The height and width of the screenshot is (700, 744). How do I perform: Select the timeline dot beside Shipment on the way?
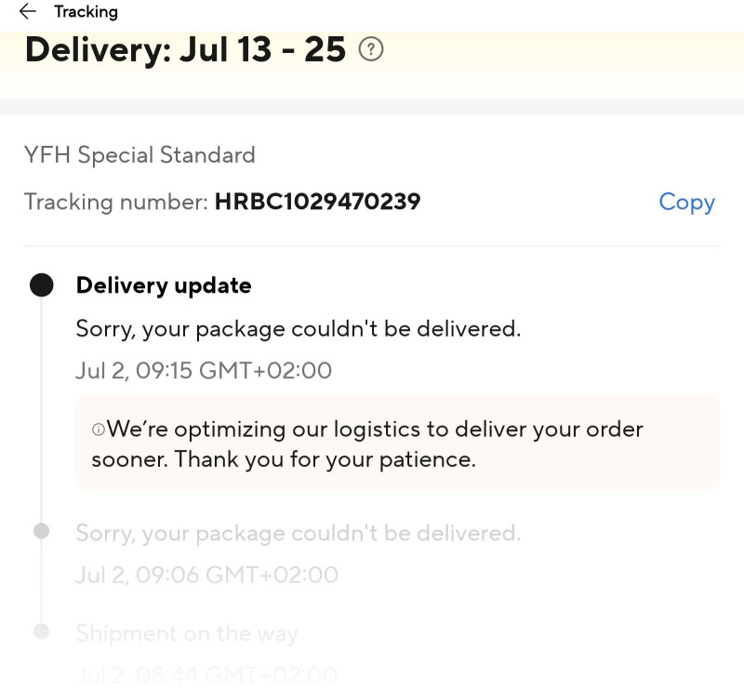tap(41, 631)
